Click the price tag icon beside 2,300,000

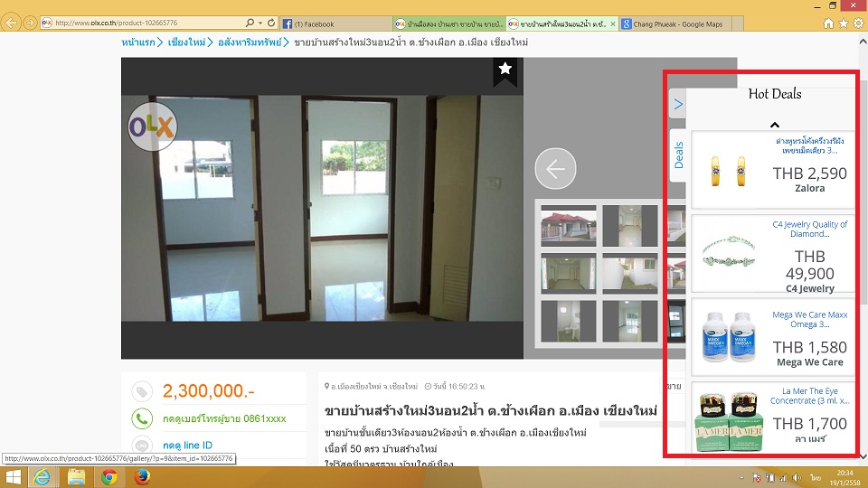coord(142,391)
